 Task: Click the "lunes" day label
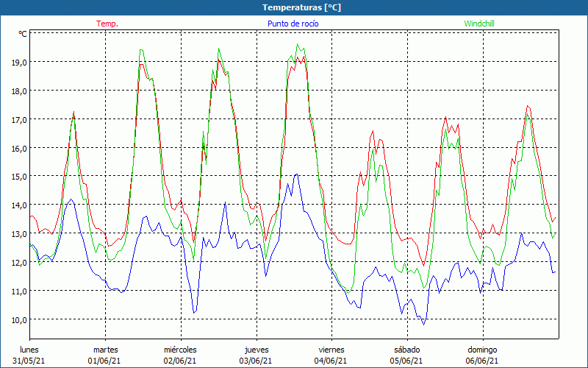[29, 350]
